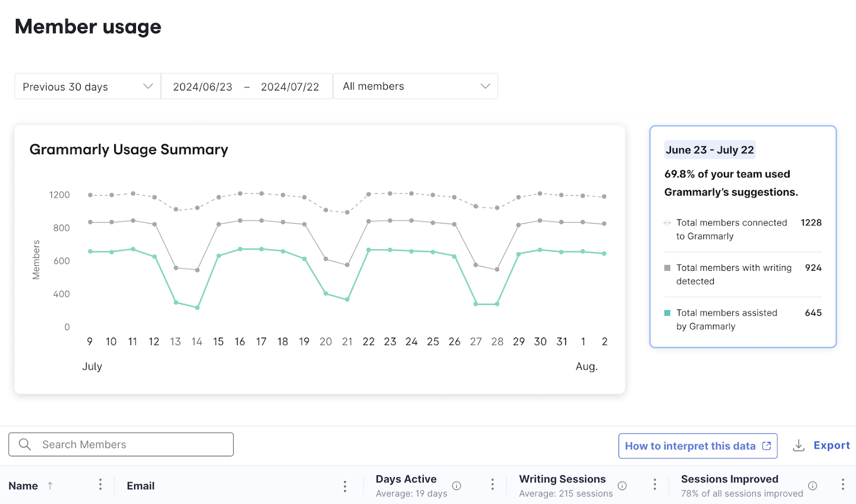Open the Days Active column options menu
The width and height of the screenshot is (856, 504).
pyautogui.click(x=493, y=485)
